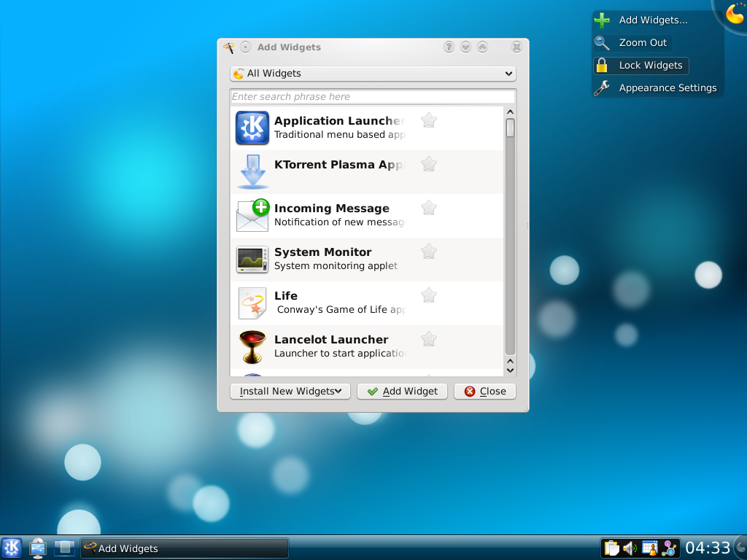Click the scrollbar down arrow at list bottom
Screen dimensions: 747x560
point(510,370)
